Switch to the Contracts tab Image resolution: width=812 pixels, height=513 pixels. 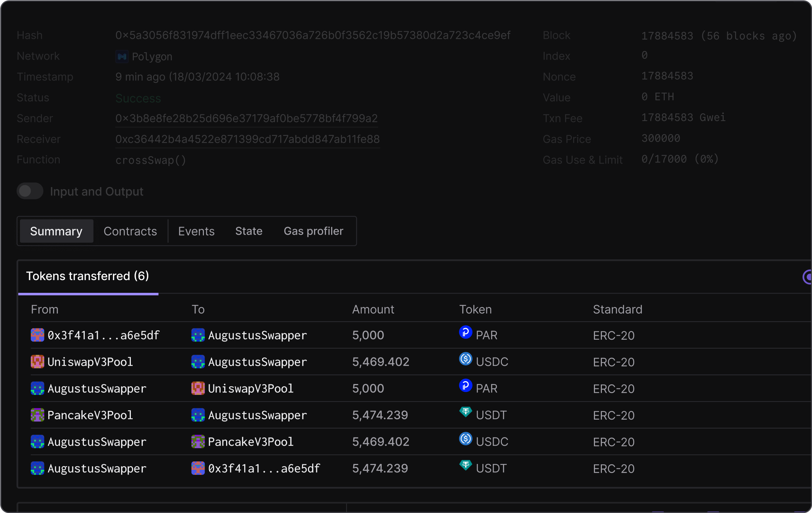(130, 231)
